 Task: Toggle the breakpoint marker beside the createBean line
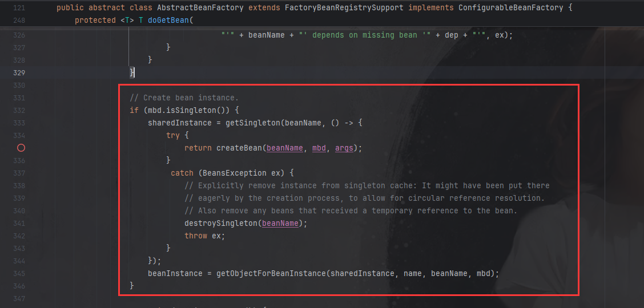(x=21, y=148)
